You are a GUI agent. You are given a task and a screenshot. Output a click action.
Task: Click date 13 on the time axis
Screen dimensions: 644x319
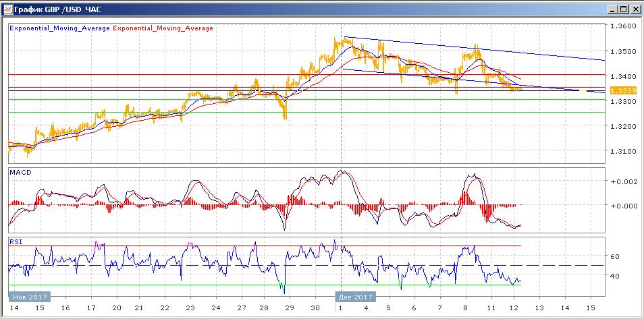[539, 308]
